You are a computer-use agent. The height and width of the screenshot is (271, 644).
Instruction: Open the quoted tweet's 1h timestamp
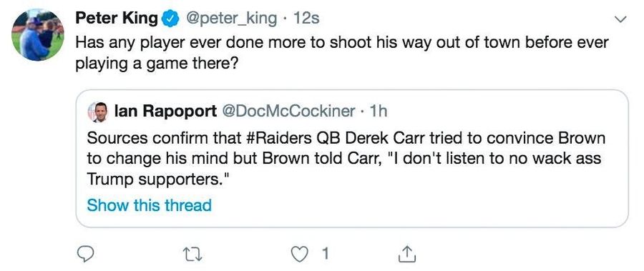click(379, 111)
